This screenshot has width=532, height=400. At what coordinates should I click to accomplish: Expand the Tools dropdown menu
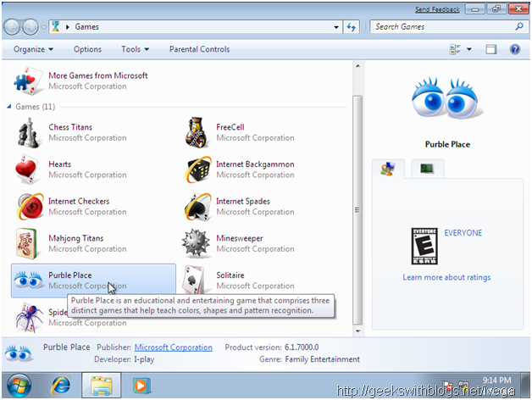(x=135, y=49)
